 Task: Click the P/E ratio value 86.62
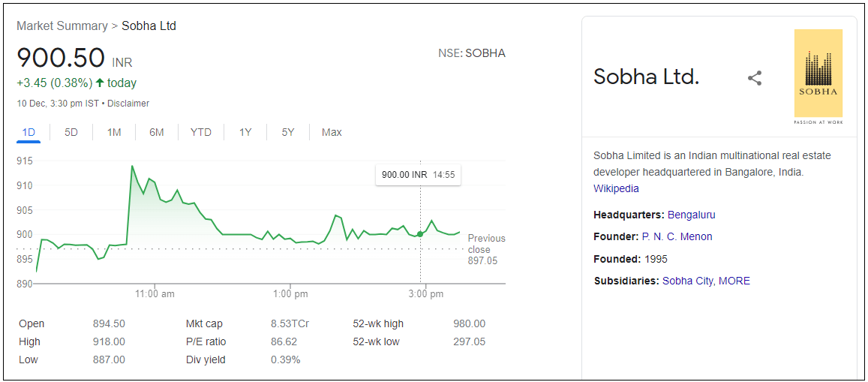click(x=284, y=341)
